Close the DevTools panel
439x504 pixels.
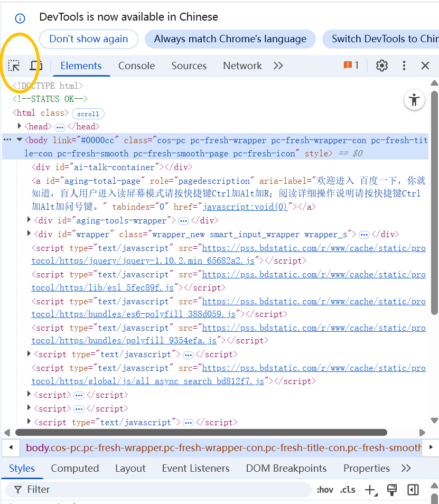pyautogui.click(x=425, y=66)
